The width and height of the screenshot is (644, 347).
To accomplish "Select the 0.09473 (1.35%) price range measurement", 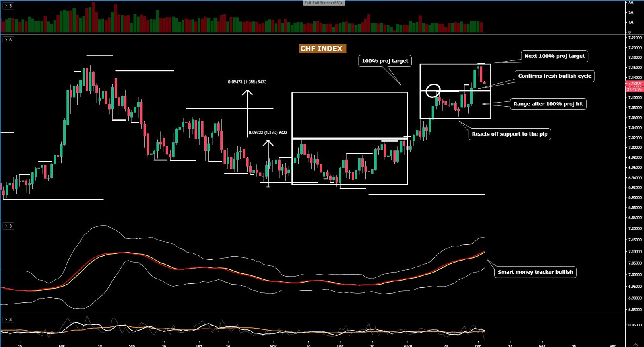I will point(247,82).
